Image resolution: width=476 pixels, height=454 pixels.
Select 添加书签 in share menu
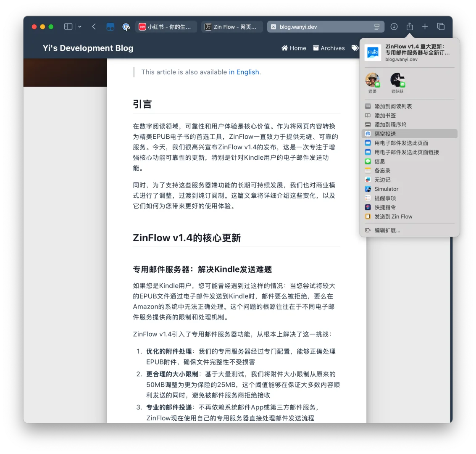(x=410, y=116)
